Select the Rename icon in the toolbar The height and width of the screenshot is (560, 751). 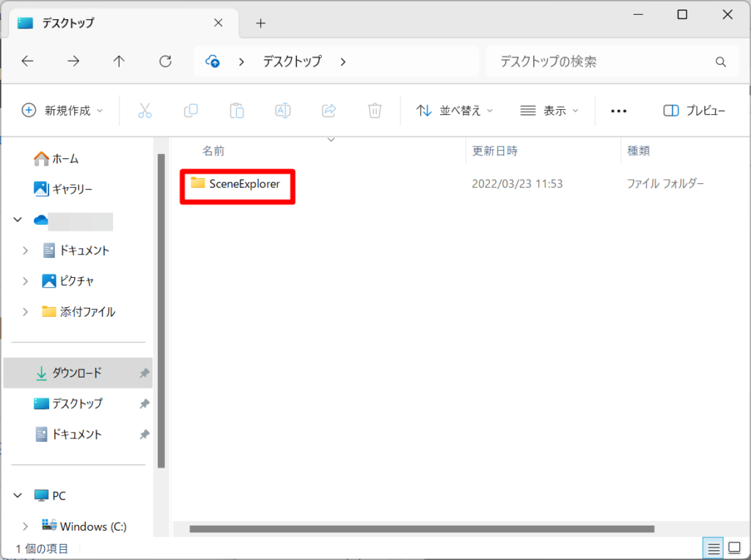[x=282, y=110]
